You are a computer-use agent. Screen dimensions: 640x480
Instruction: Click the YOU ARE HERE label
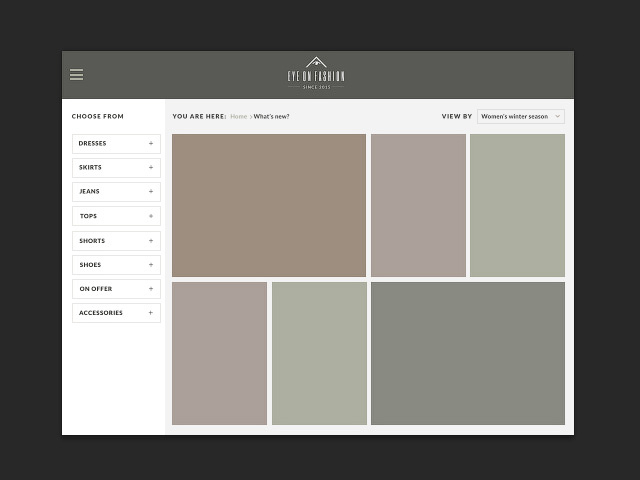click(x=199, y=116)
